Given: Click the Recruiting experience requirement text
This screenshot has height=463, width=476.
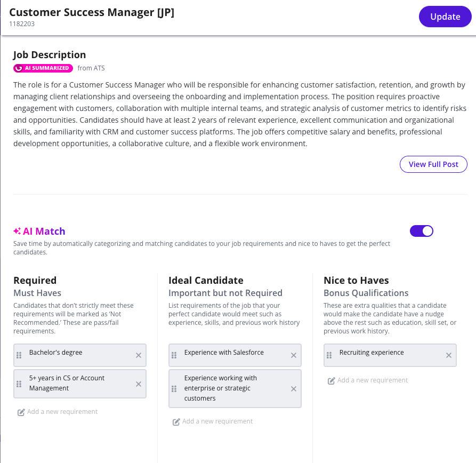Looking at the screenshot, I should [x=372, y=353].
